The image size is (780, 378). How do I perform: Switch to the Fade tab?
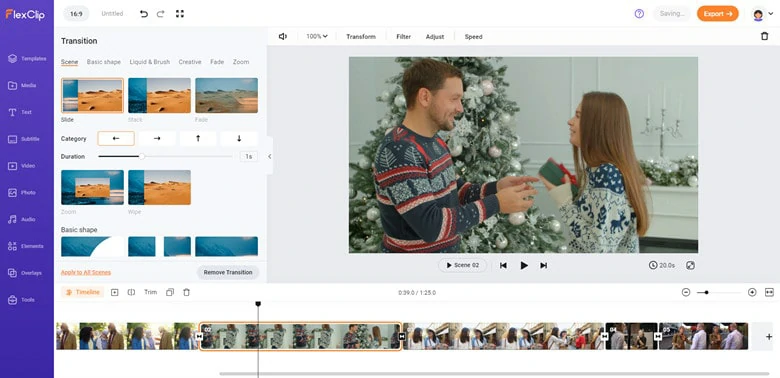click(x=217, y=62)
